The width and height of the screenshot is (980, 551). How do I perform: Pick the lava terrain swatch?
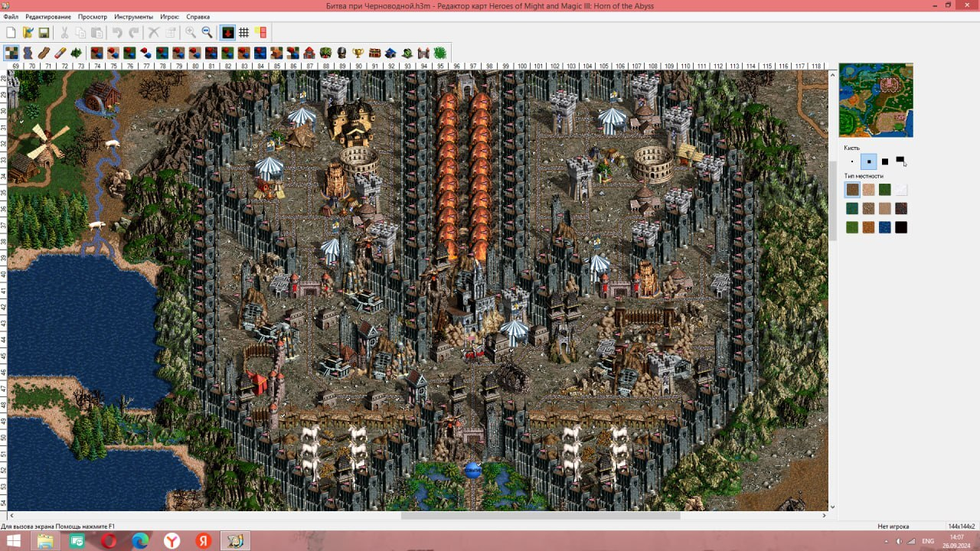pyautogui.click(x=901, y=208)
